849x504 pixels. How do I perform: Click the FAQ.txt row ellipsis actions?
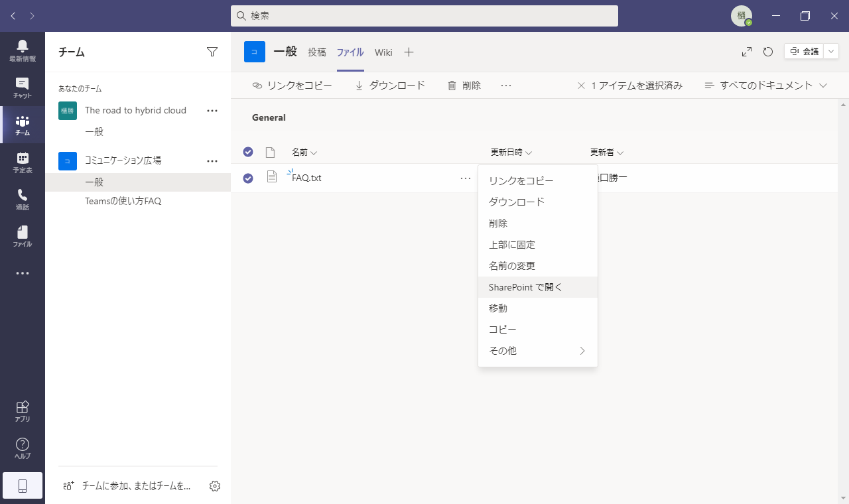click(466, 178)
